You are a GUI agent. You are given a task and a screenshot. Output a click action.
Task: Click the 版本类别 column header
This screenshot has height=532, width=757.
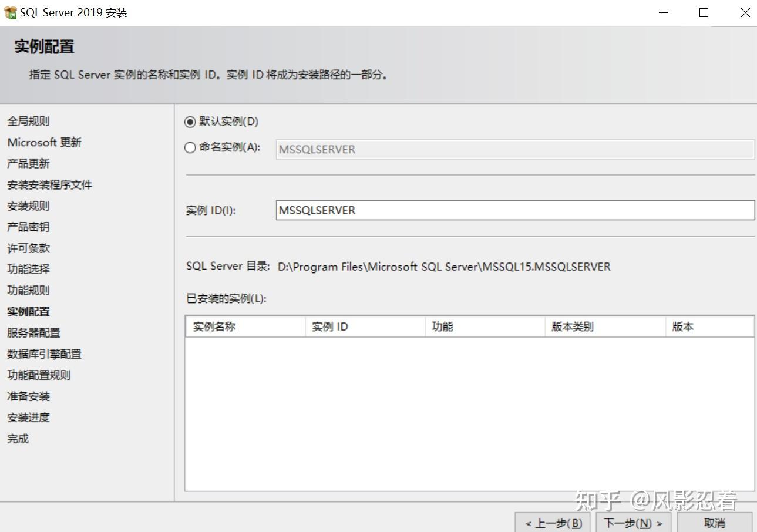tap(605, 326)
